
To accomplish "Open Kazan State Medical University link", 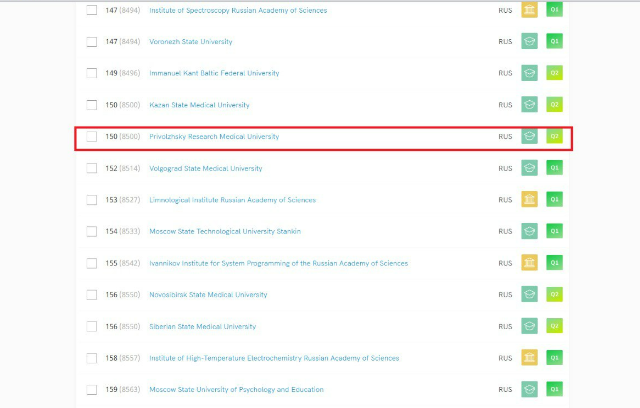I will (x=199, y=105).
